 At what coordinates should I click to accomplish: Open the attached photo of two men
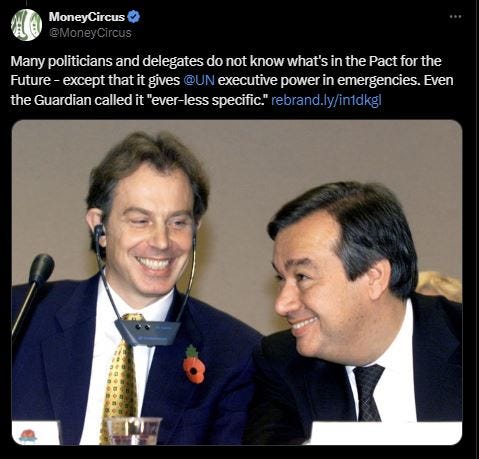[x=237, y=282]
